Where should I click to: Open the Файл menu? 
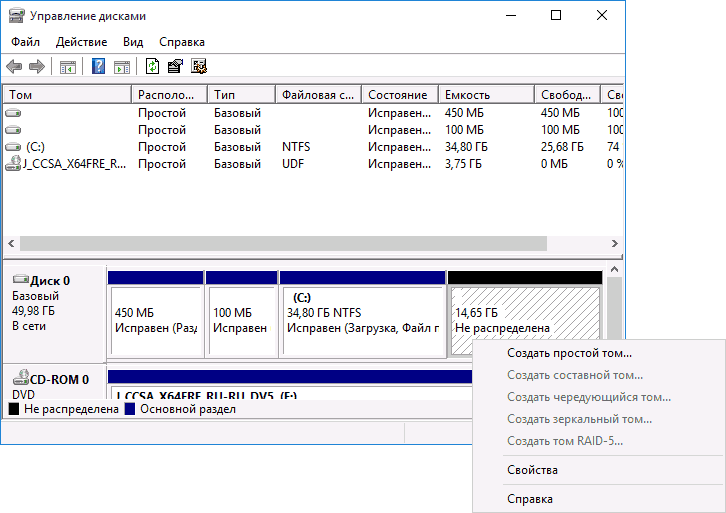(x=25, y=42)
